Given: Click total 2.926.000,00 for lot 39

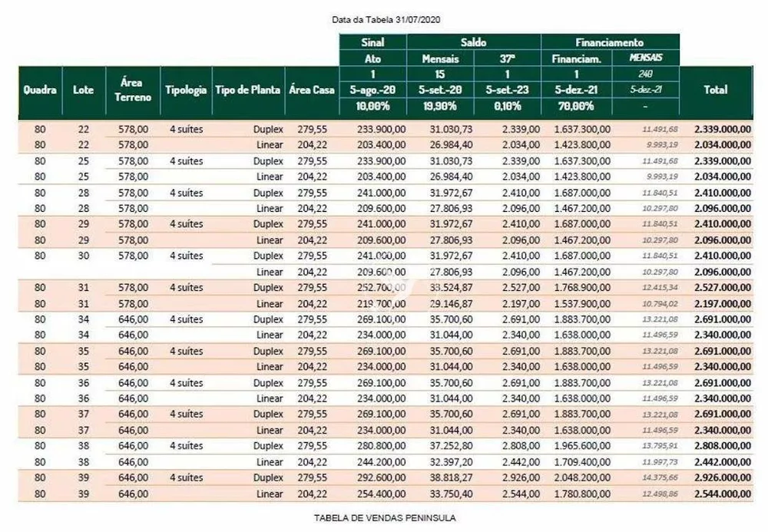Looking at the screenshot, I should pyautogui.click(x=723, y=477).
